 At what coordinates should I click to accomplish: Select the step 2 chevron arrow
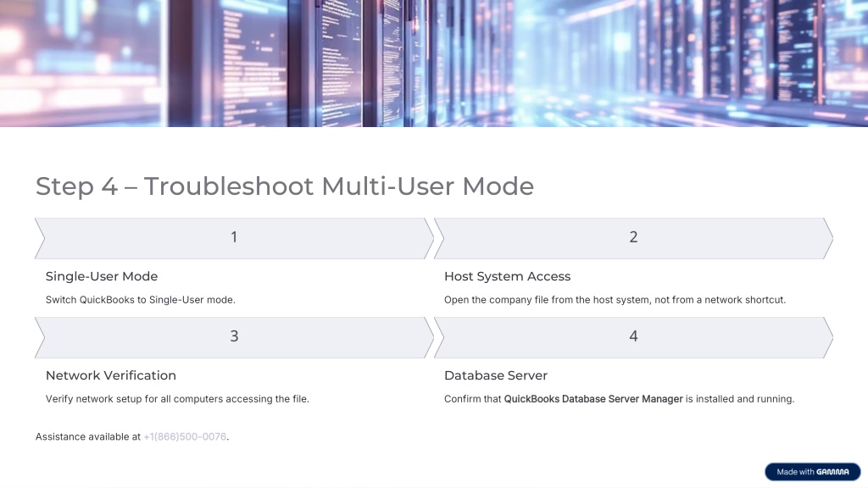point(633,238)
